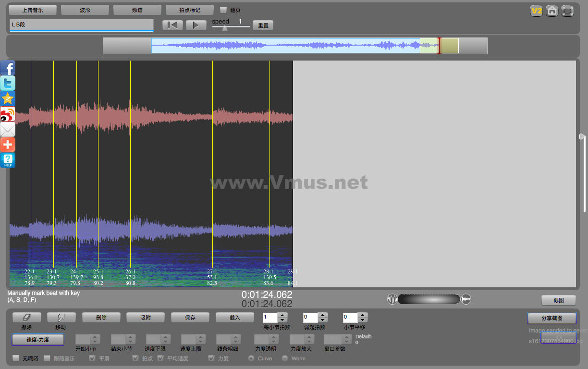This screenshot has height=369, width=588.
Task: Click the 删除 delete button
Action: click(101, 318)
